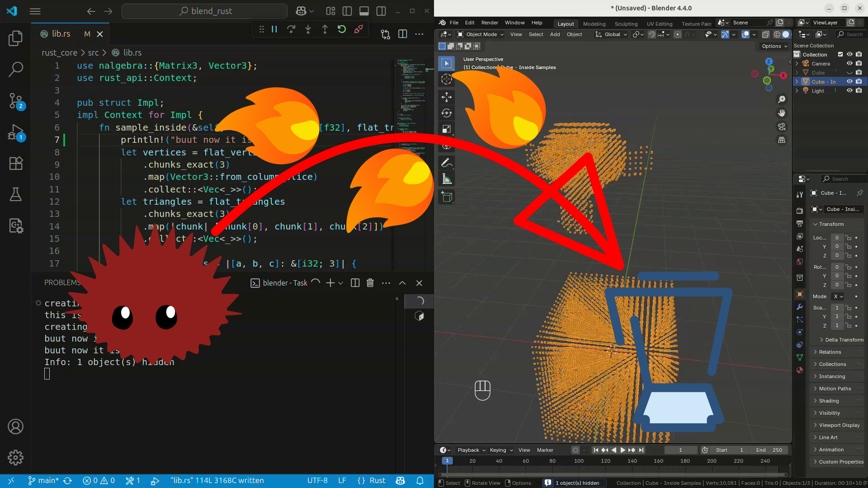Hide the Camera object in the outliner

849,63
